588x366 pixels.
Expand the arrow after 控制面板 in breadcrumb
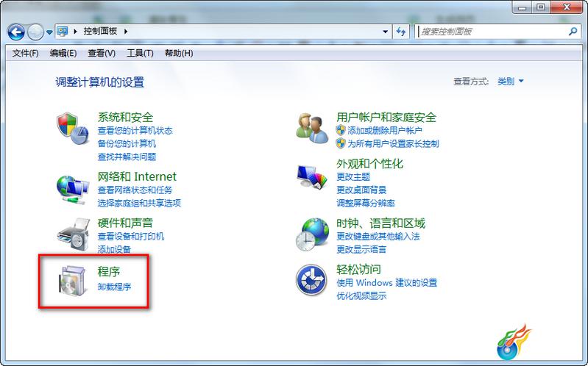pyautogui.click(x=126, y=32)
